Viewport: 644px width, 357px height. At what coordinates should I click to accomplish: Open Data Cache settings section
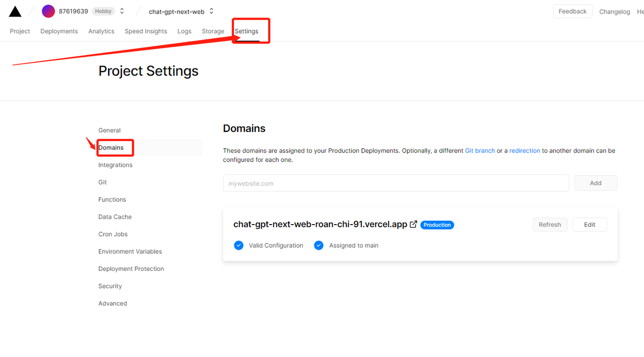[115, 217]
